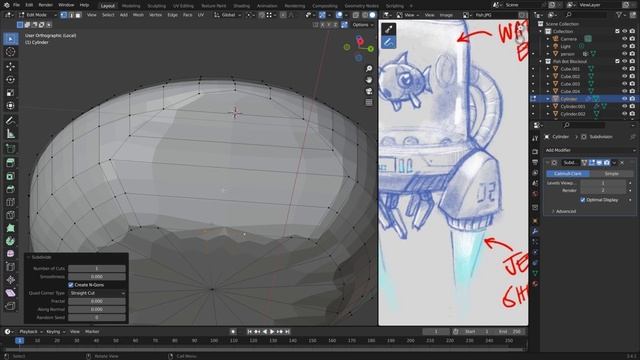640x360 pixels.
Task: Expand the Camera object in outliner
Action: [x=548, y=39]
